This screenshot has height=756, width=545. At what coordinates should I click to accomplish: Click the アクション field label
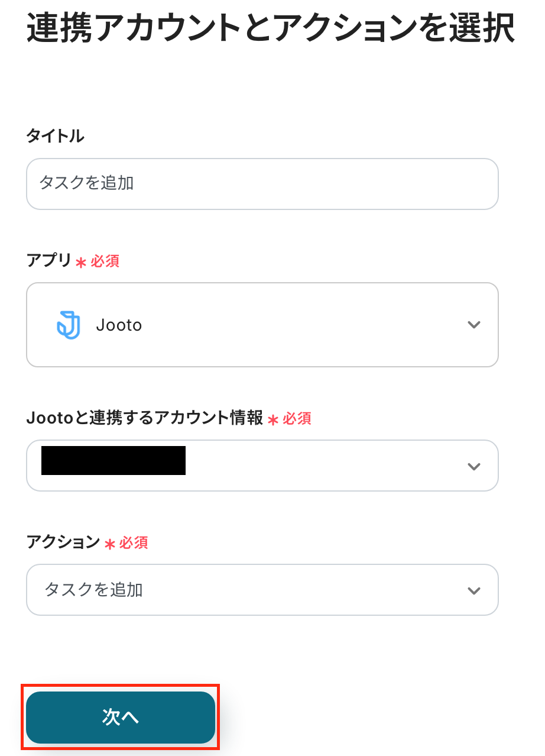tap(63, 542)
